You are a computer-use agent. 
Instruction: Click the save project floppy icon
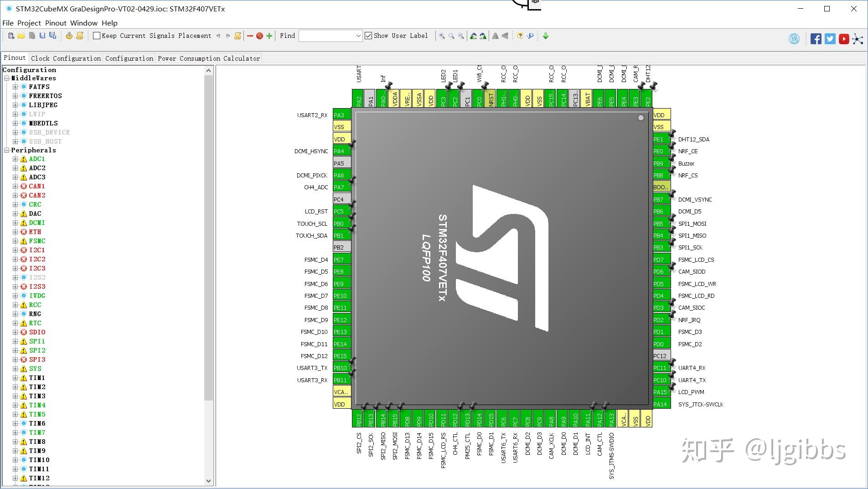click(42, 36)
